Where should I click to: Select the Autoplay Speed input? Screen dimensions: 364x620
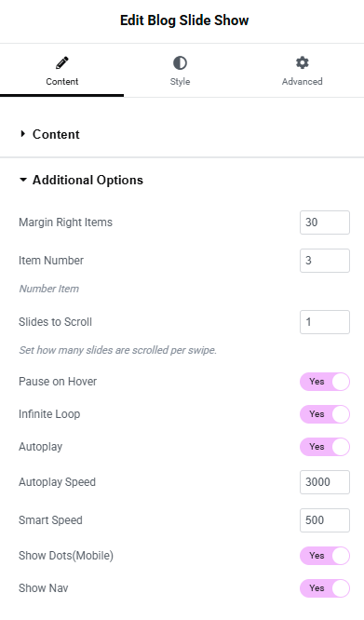coord(325,482)
